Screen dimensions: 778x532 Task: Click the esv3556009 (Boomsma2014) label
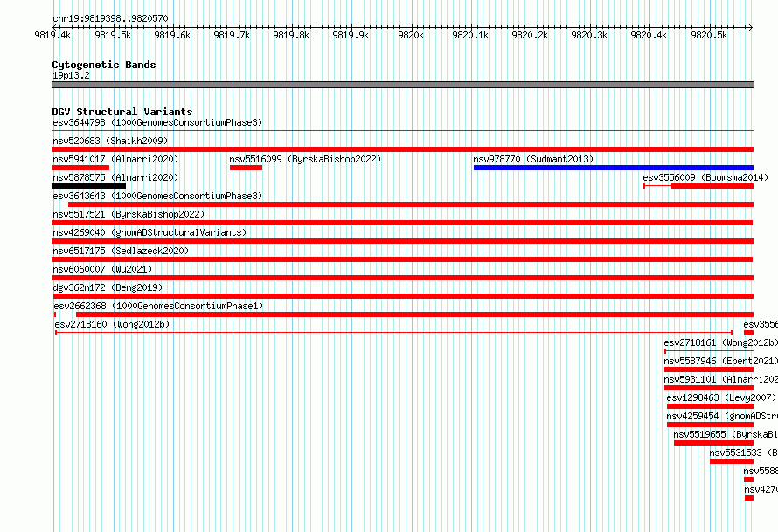[x=705, y=177]
